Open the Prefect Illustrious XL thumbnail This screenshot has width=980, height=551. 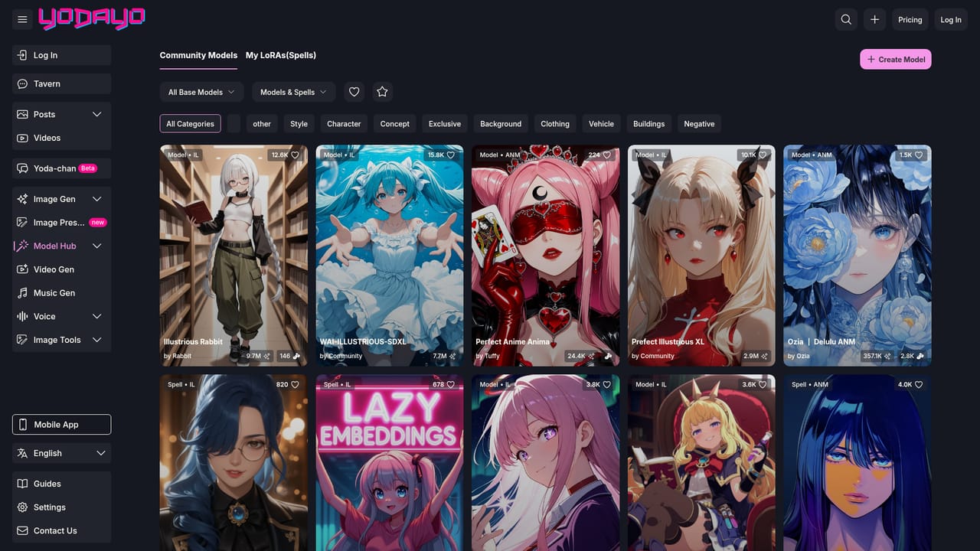701,256
